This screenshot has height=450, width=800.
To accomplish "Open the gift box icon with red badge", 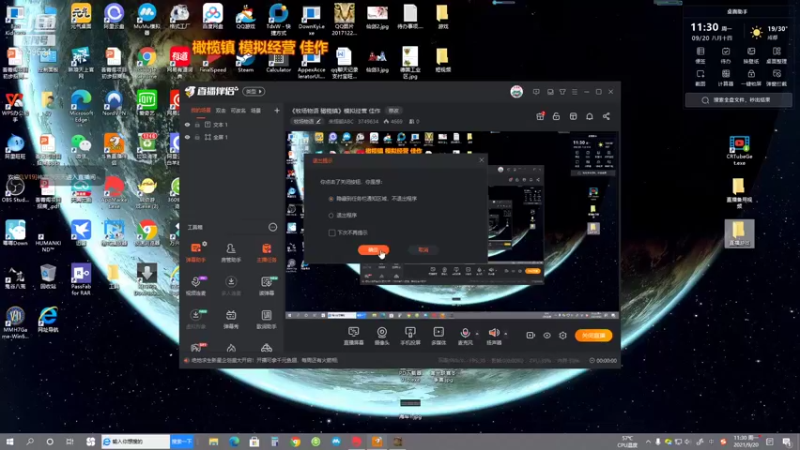I will pyautogui.click(x=540, y=116).
